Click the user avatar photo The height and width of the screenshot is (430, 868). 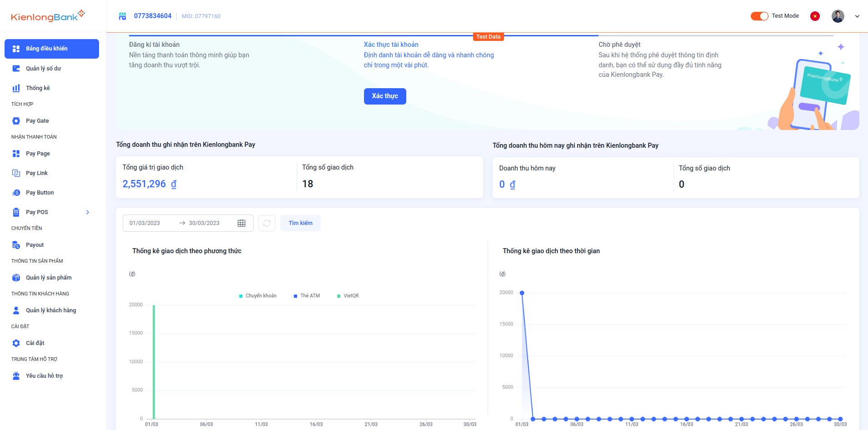coord(838,16)
